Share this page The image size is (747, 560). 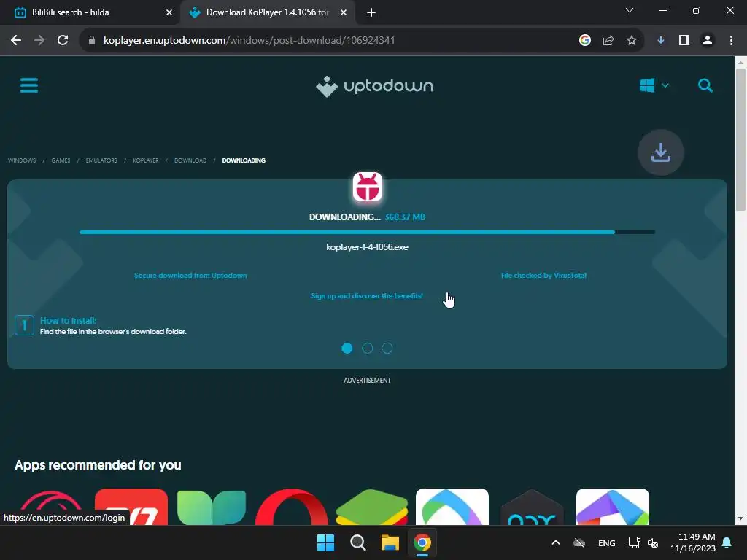coord(608,41)
